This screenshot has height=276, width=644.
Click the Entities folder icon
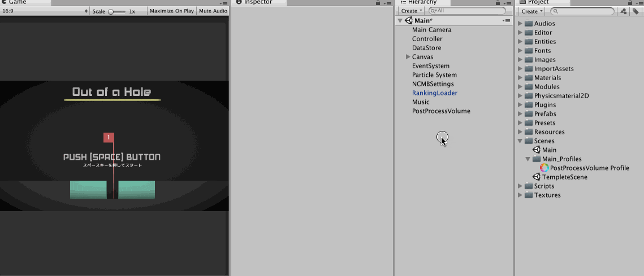click(528, 41)
